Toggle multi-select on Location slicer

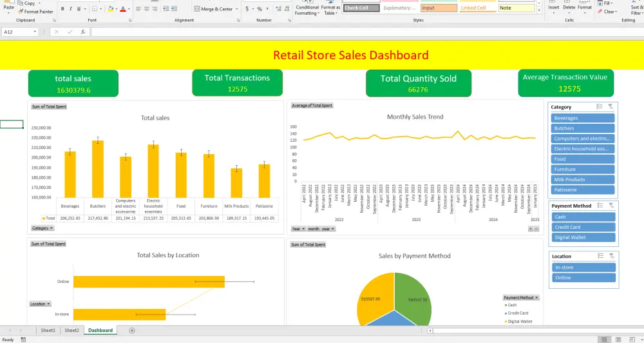[x=600, y=256]
